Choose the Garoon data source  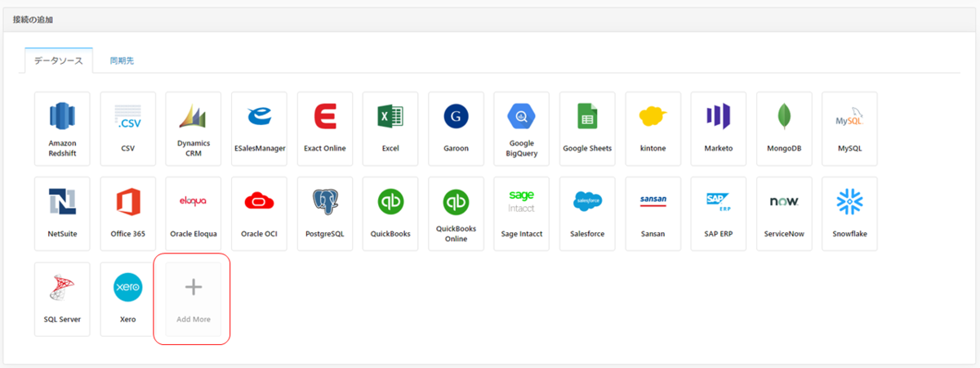456,128
